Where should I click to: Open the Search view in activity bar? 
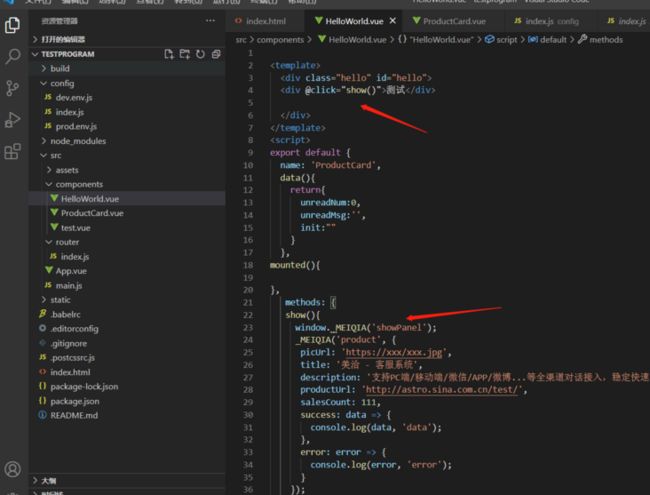coord(12,56)
